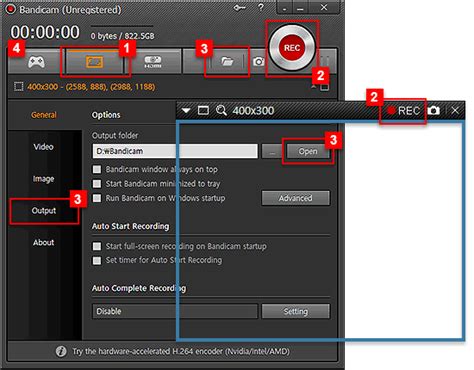The height and width of the screenshot is (370, 474).
Task: Open the Image tab
Action: coord(43,179)
